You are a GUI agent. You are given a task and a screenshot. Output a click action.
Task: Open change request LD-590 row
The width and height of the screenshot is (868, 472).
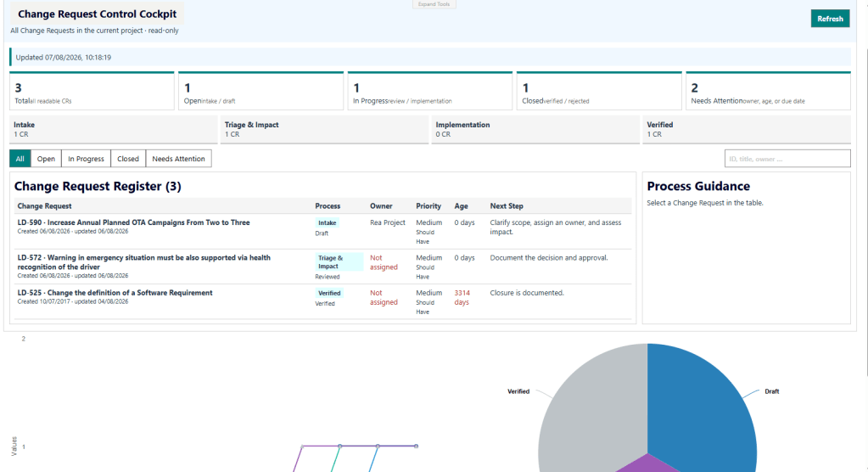tap(322, 231)
